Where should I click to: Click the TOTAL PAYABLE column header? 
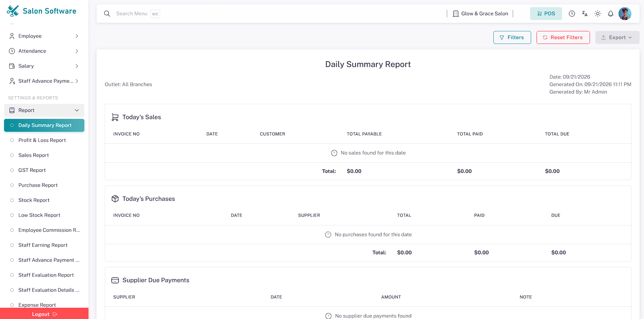coord(364,134)
